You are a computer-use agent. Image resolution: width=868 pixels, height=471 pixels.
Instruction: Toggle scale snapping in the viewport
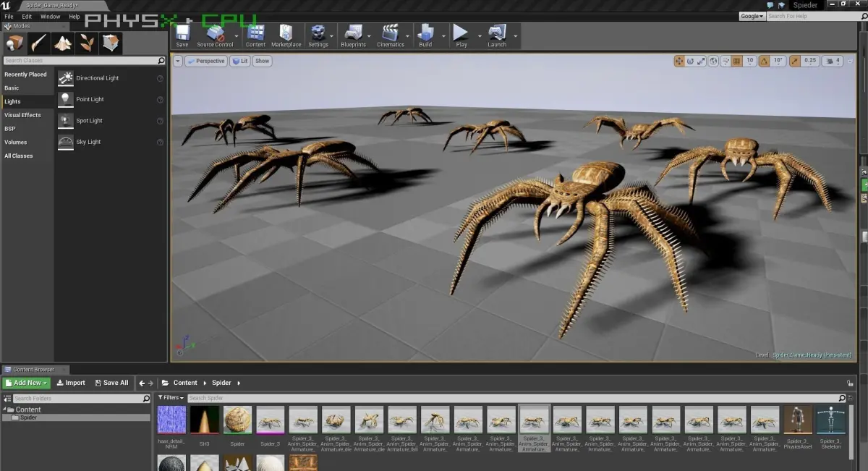coord(795,61)
